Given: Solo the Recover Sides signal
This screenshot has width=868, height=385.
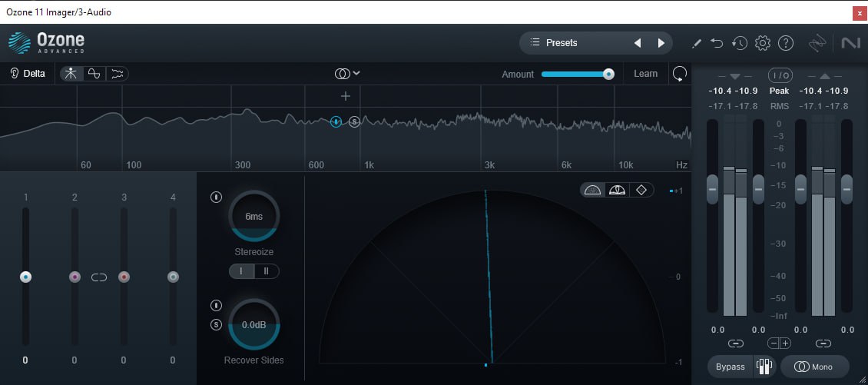Looking at the screenshot, I should [x=216, y=324].
